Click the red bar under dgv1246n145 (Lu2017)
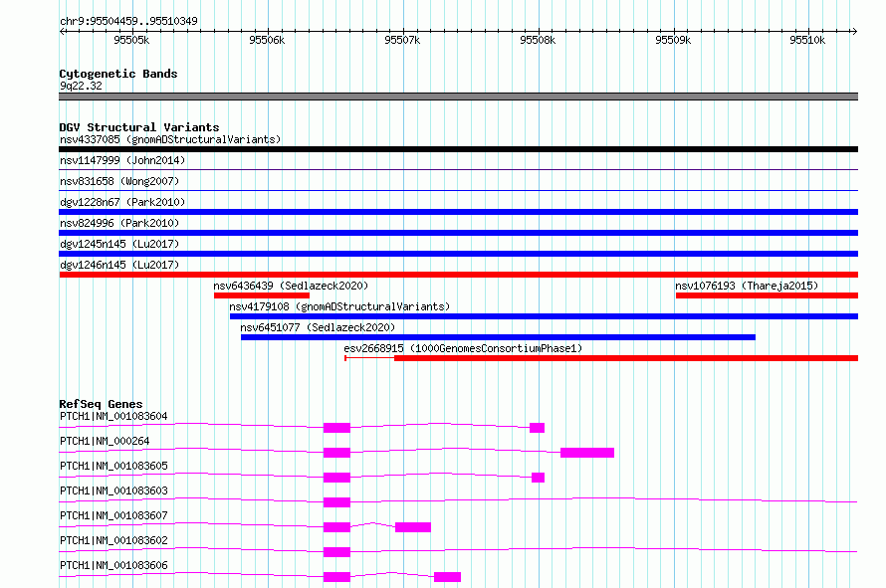Screen dimensions: 886x588 (x=458, y=275)
